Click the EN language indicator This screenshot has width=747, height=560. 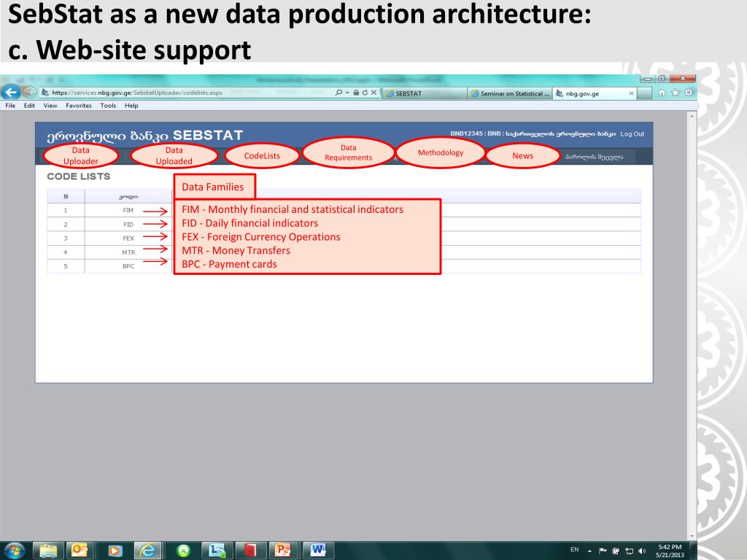[x=575, y=550]
